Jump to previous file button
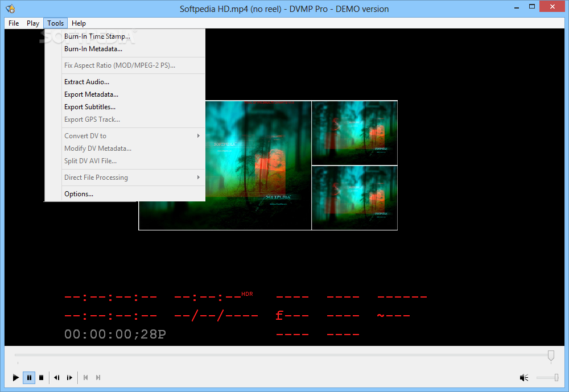569x392 pixels. pyautogui.click(x=86, y=377)
